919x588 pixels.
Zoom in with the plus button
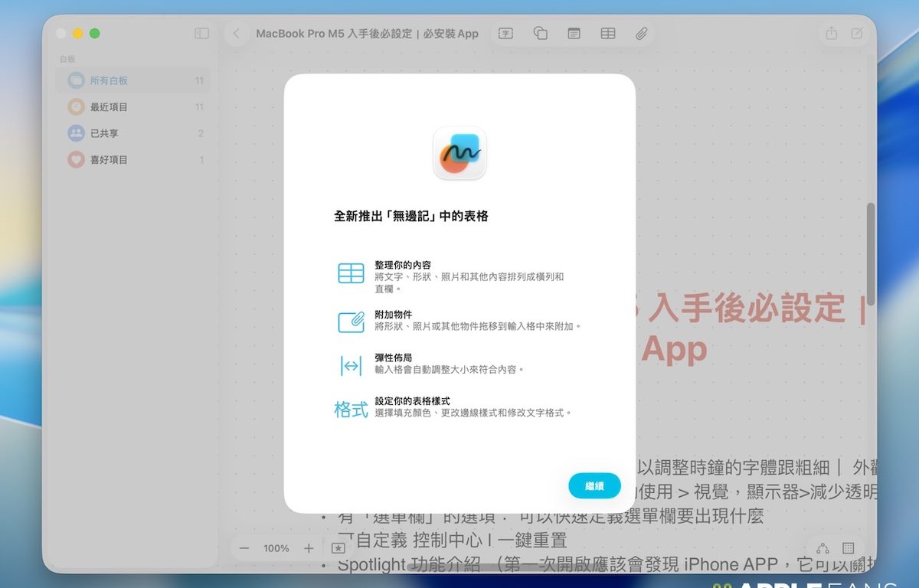pyautogui.click(x=309, y=548)
